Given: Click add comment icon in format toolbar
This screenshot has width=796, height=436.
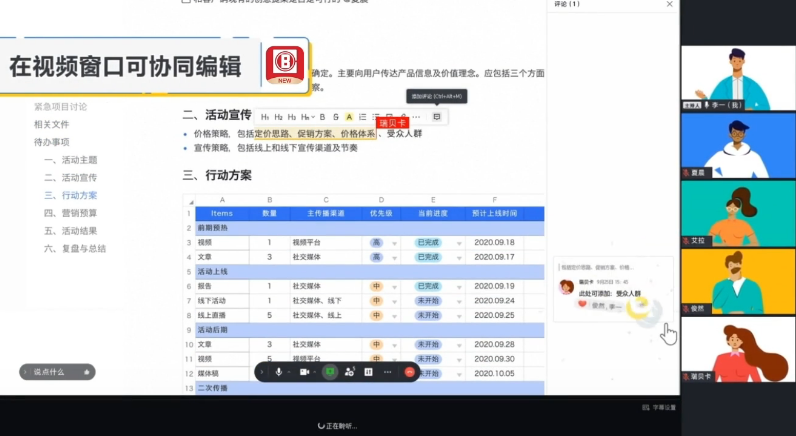Looking at the screenshot, I should pos(436,117).
